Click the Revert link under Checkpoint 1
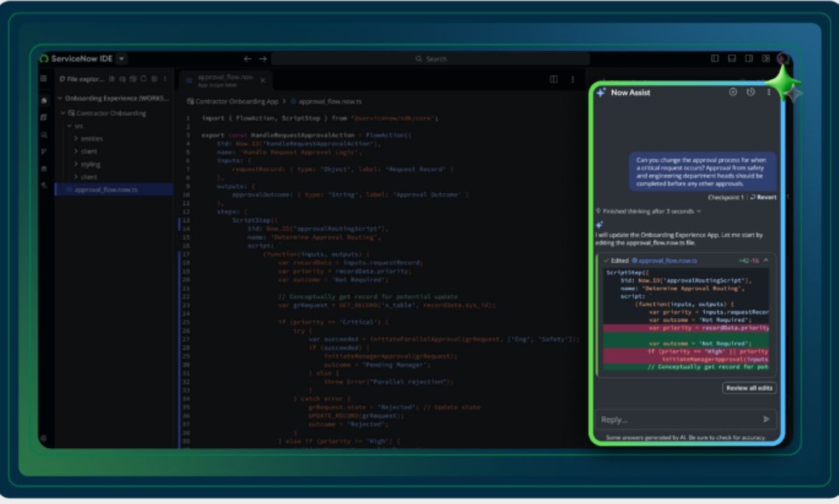 [x=766, y=198]
